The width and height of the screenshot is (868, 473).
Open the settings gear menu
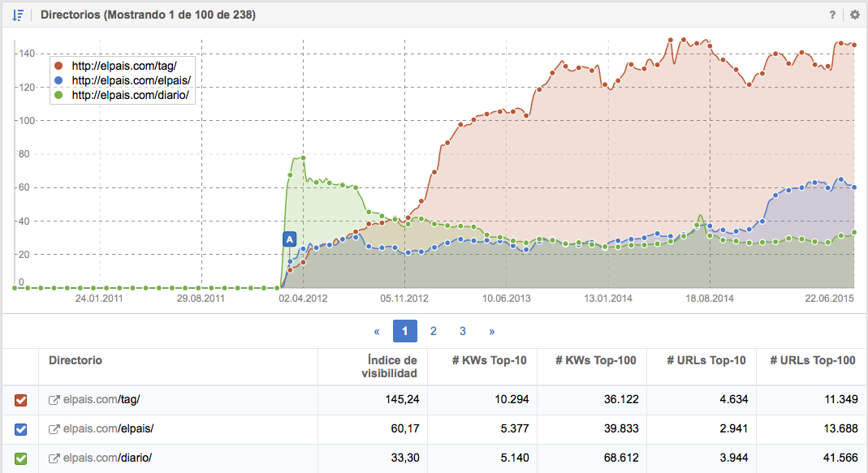(x=854, y=15)
